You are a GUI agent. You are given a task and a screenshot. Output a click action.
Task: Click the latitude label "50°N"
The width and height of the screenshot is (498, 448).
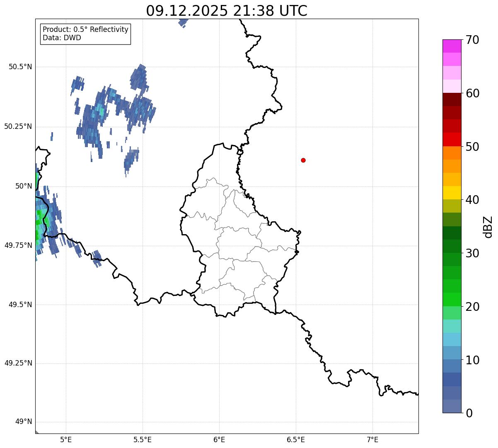coord(23,186)
